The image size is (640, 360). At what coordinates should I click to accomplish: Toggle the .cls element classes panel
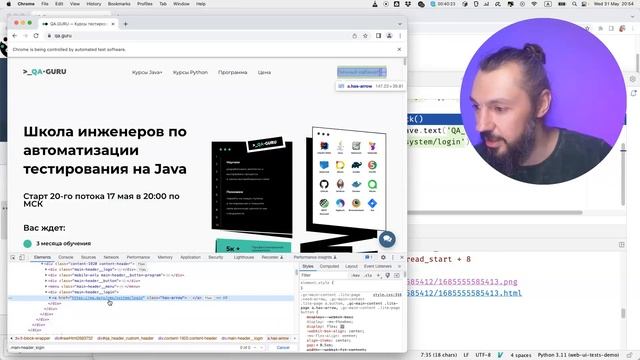pos(368,276)
